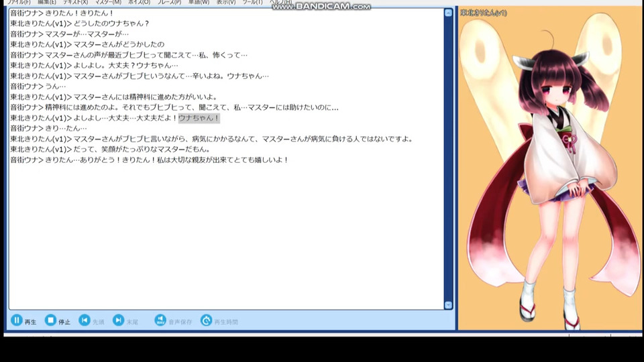Image resolution: width=644 pixels, height=362 pixels.
Task: Click the line 'よしよし。大丈夫？ウナちゃん…'
Action: (94, 65)
